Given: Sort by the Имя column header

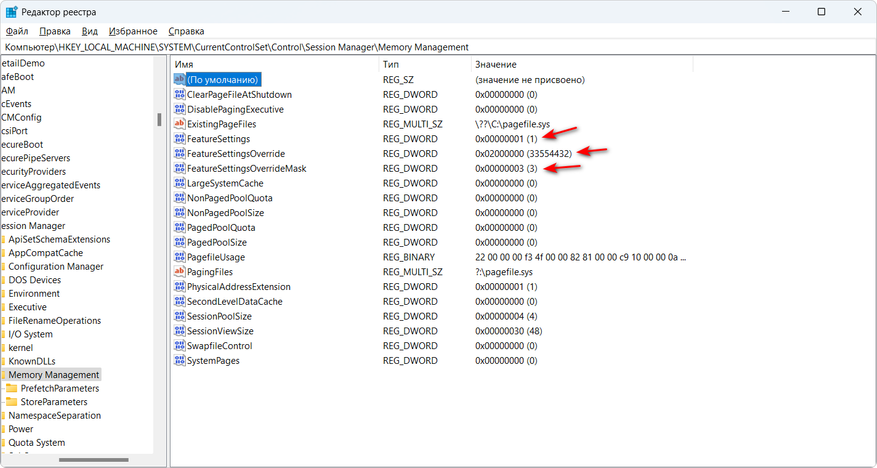Looking at the screenshot, I should (x=274, y=65).
